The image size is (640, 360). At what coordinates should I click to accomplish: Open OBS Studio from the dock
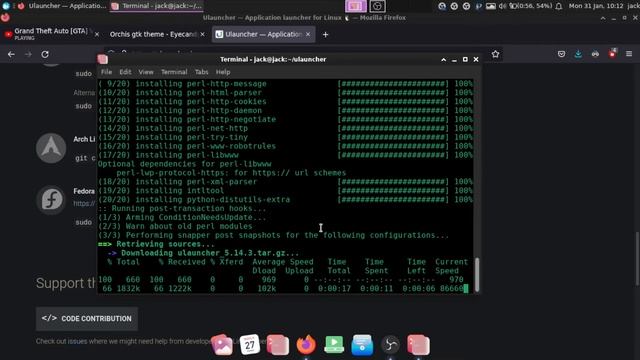click(x=390, y=345)
